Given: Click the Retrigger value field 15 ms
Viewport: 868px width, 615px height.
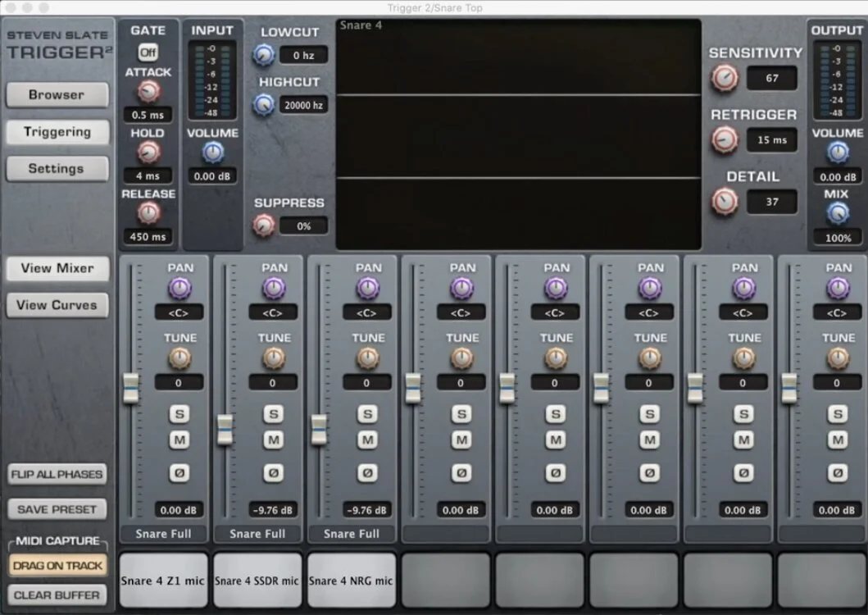Looking at the screenshot, I should pos(771,139).
